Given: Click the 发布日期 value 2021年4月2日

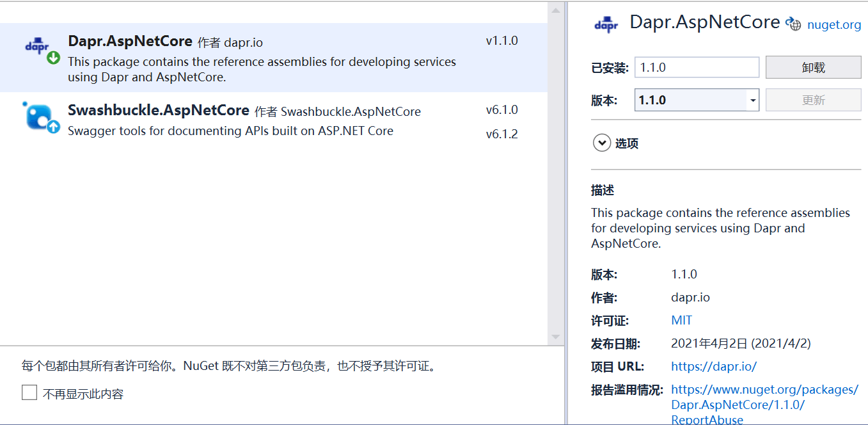Looking at the screenshot, I should pos(741,343).
